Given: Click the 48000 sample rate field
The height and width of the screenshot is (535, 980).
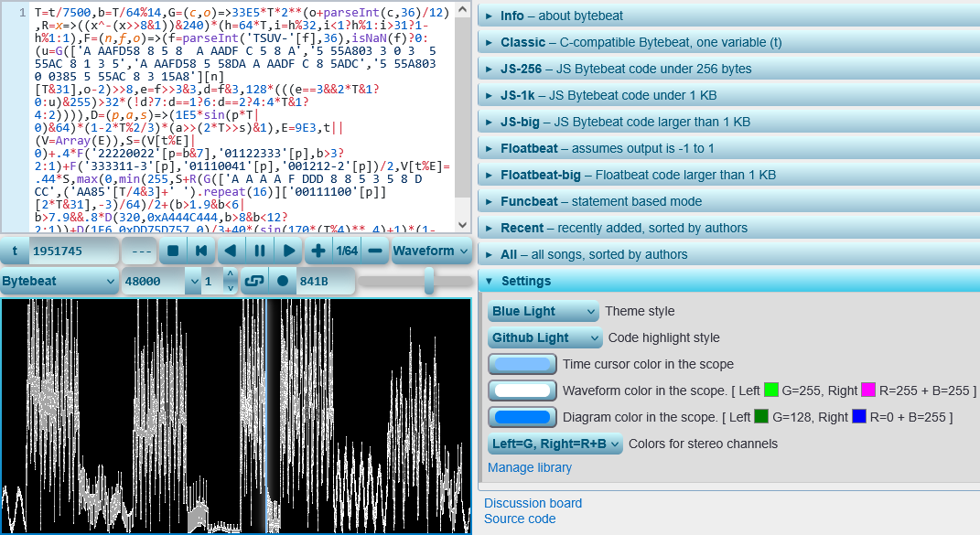Looking at the screenshot, I should click(x=155, y=282).
